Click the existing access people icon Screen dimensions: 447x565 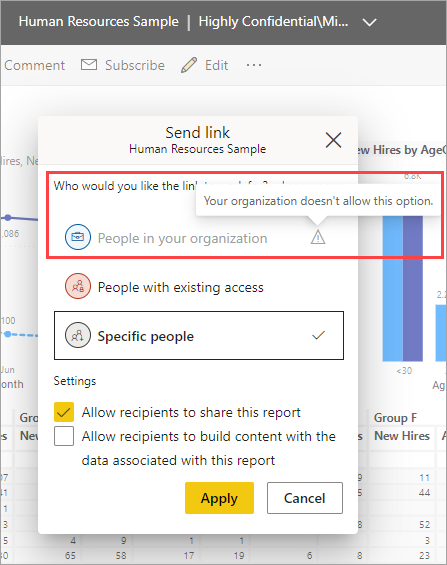tap(78, 286)
